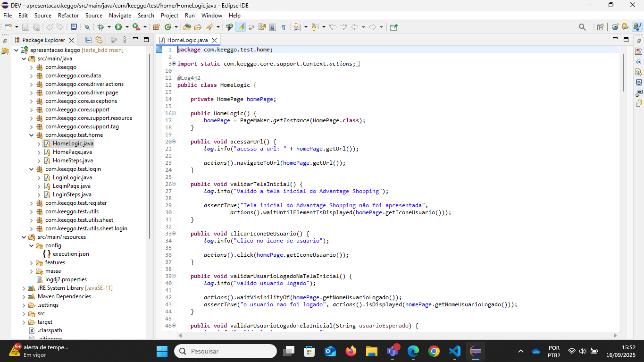Viewport: 644px width, 362px height.
Task: Go to Last Edit Location icon
Action: (x=333, y=27)
